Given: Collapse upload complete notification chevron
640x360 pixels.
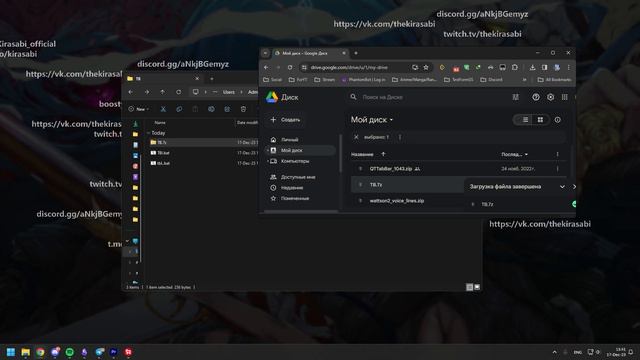Looking at the screenshot, I should (x=562, y=187).
